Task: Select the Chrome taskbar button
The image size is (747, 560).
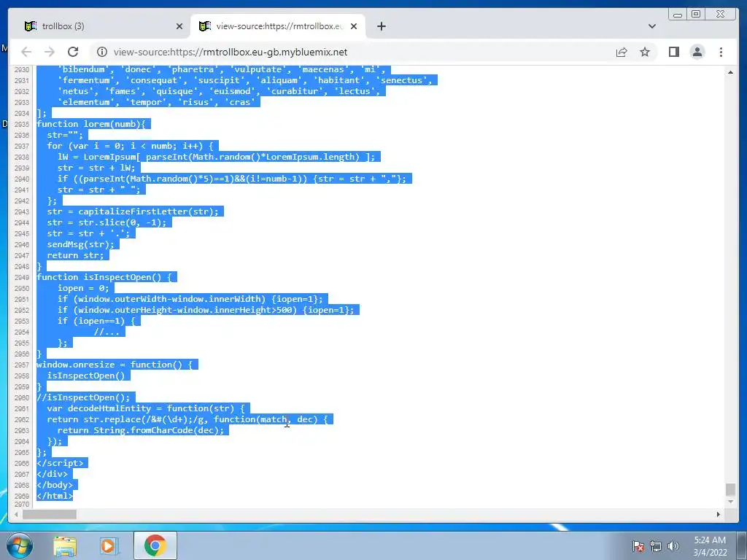Action: (155, 545)
